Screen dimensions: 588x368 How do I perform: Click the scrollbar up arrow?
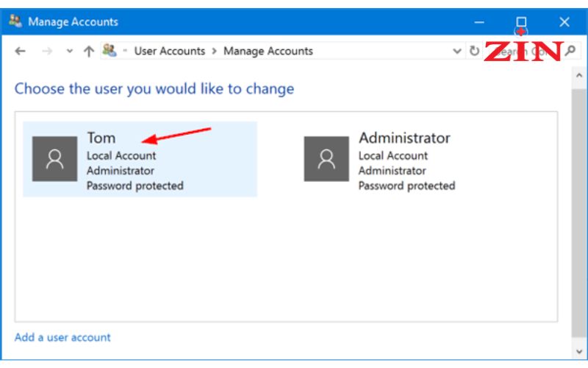(x=579, y=76)
